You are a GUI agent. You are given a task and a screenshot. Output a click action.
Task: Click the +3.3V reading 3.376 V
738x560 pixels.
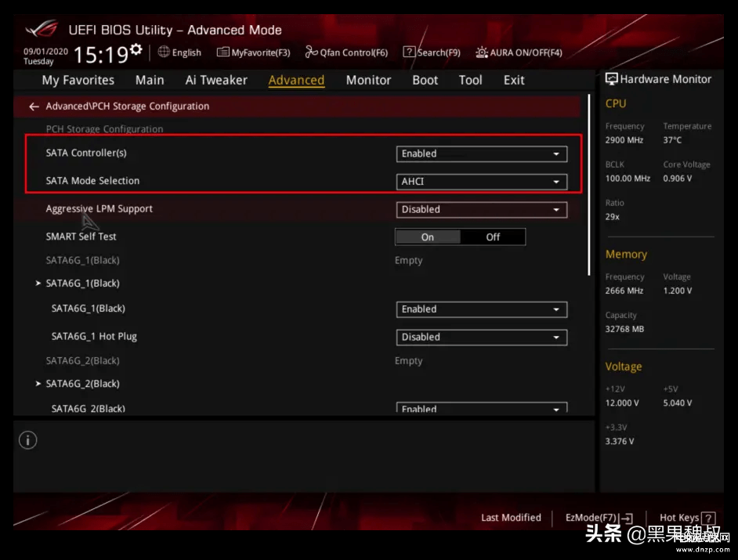[x=620, y=442]
